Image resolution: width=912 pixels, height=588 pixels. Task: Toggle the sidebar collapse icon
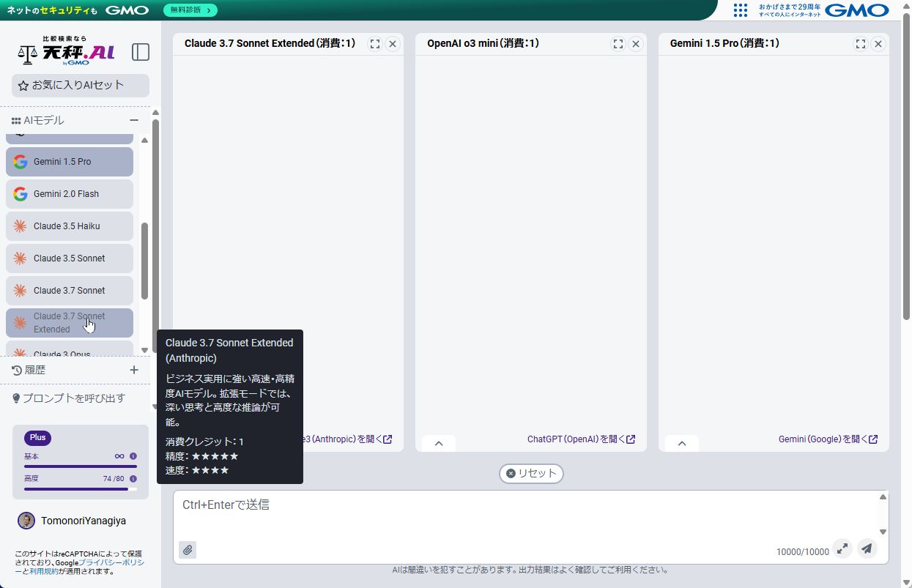pyautogui.click(x=141, y=52)
